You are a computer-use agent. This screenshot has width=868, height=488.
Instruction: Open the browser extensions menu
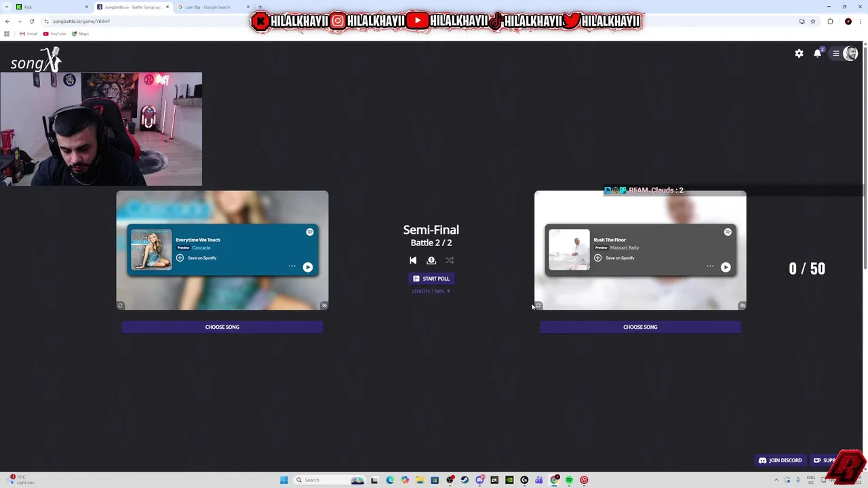tap(830, 21)
